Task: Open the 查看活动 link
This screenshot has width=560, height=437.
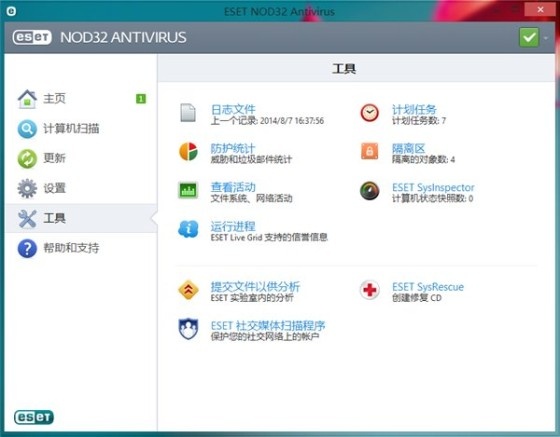Action: click(233, 187)
